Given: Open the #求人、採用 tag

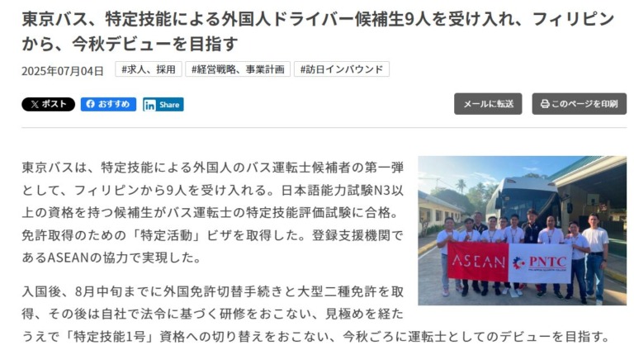Looking at the screenshot, I should coord(149,69).
